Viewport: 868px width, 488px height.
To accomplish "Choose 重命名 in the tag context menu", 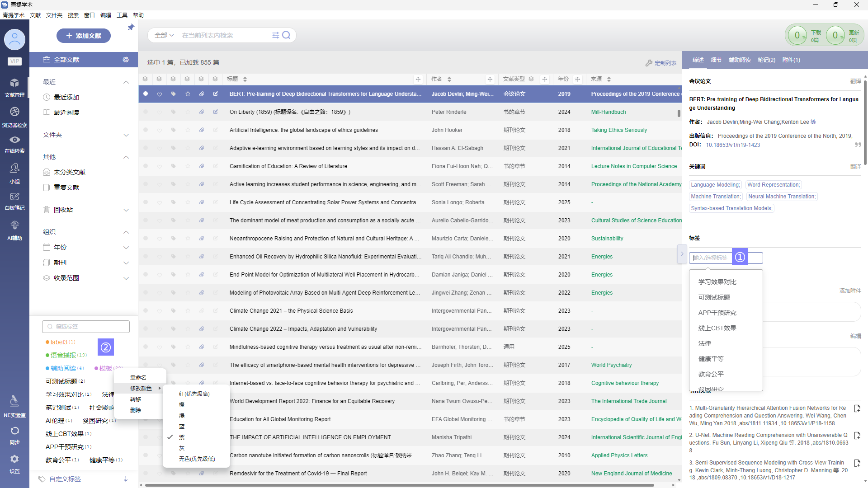I will 138,378.
